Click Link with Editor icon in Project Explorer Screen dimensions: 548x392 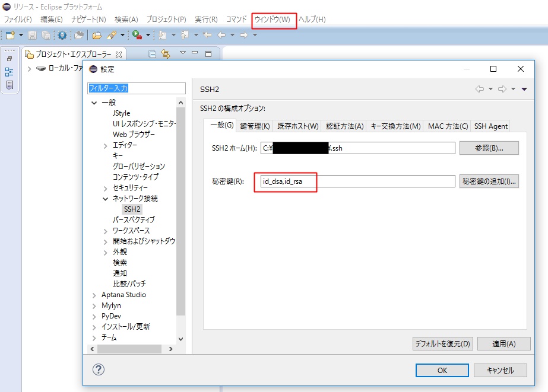[166, 54]
